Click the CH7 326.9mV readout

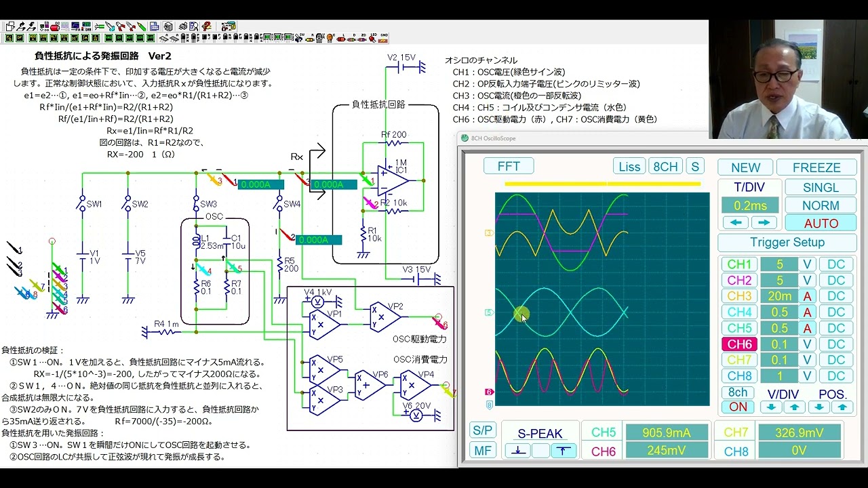pos(799,432)
